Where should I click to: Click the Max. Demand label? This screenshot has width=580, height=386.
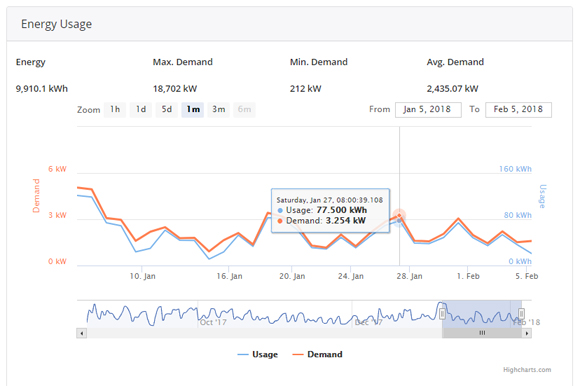click(183, 62)
